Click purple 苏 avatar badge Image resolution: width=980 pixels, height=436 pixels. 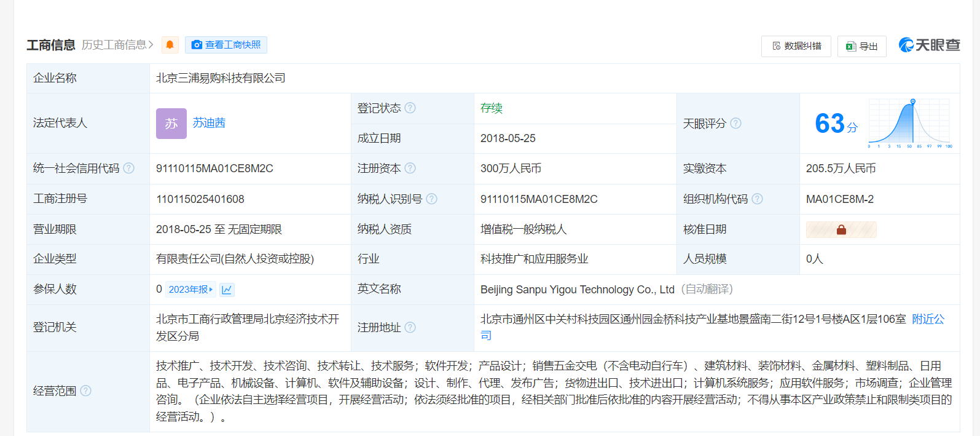pos(171,124)
